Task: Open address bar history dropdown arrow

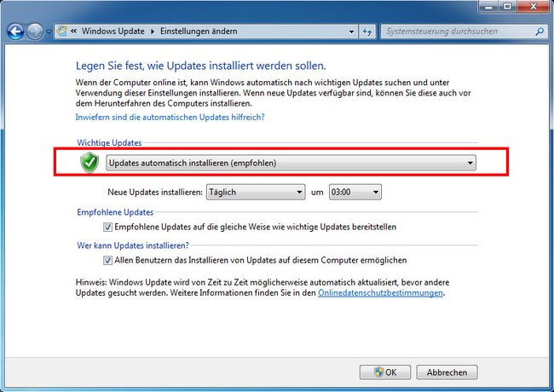Action: coord(351,32)
